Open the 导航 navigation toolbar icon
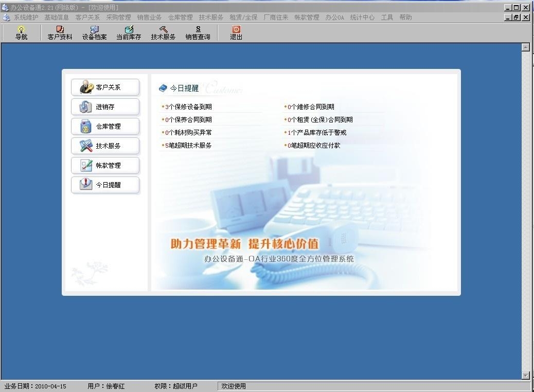Viewport: 534px width, 392px height. pos(21,33)
